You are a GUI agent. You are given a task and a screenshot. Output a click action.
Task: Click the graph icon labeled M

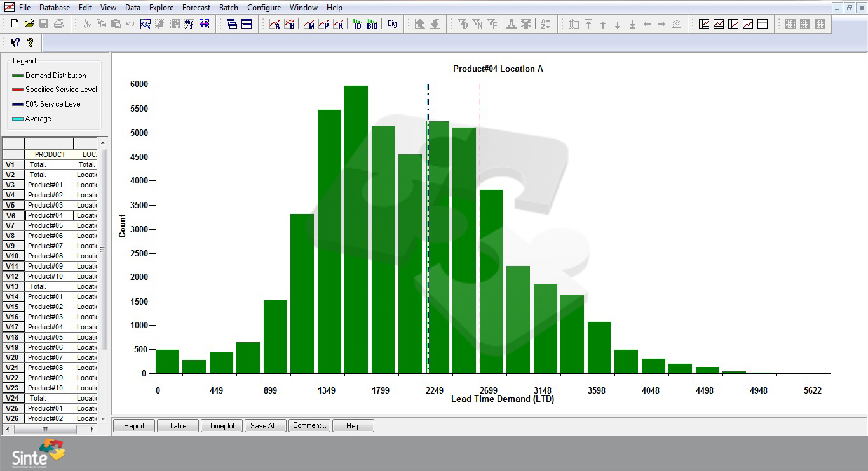(309, 24)
